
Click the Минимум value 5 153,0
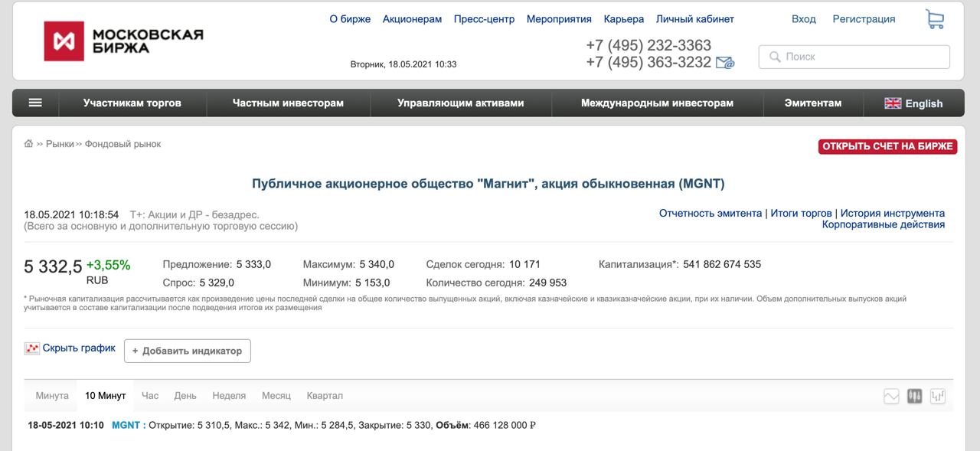coord(372,283)
